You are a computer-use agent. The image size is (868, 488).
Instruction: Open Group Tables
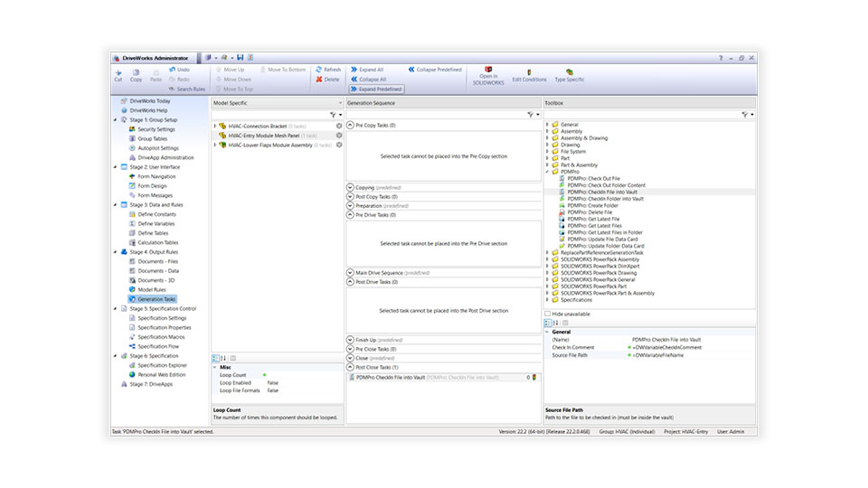coord(152,139)
